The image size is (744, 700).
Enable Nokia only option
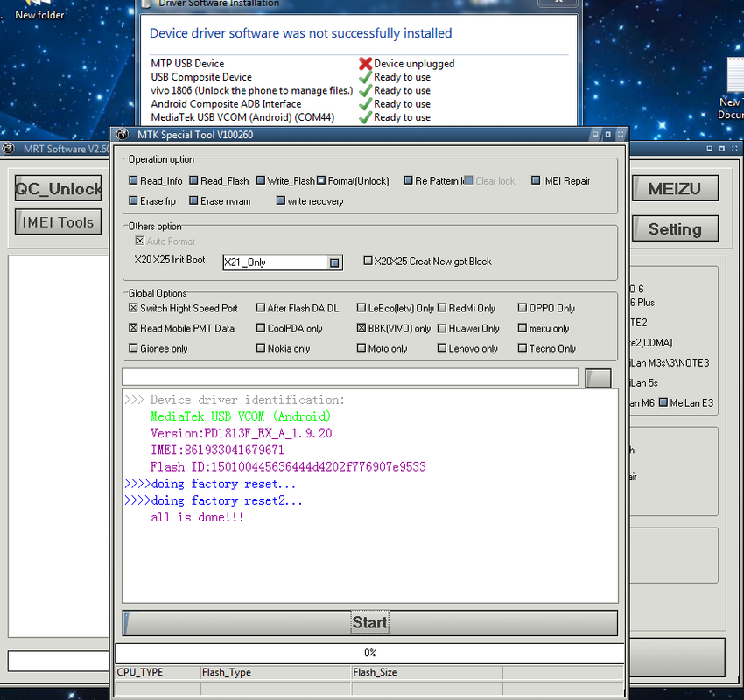(261, 348)
